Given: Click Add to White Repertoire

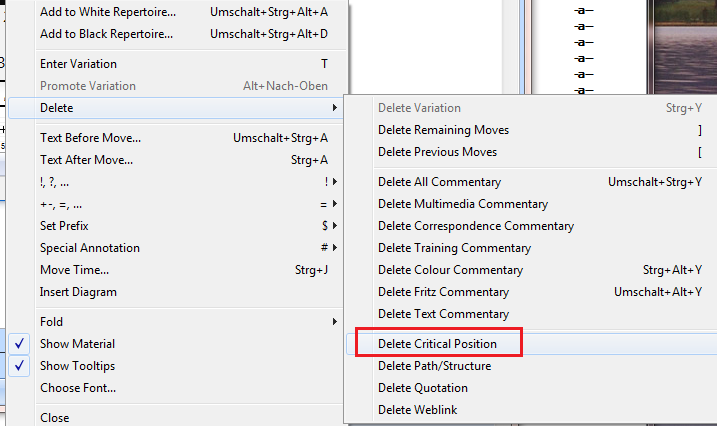Looking at the screenshot, I should (x=107, y=12).
